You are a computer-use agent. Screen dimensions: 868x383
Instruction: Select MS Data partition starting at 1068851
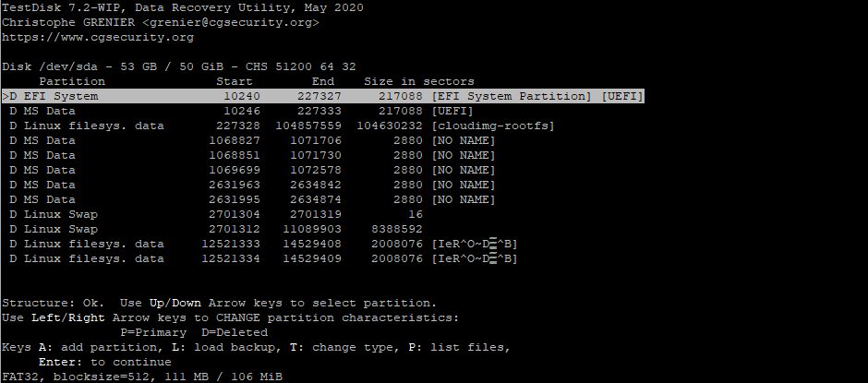coord(252,156)
